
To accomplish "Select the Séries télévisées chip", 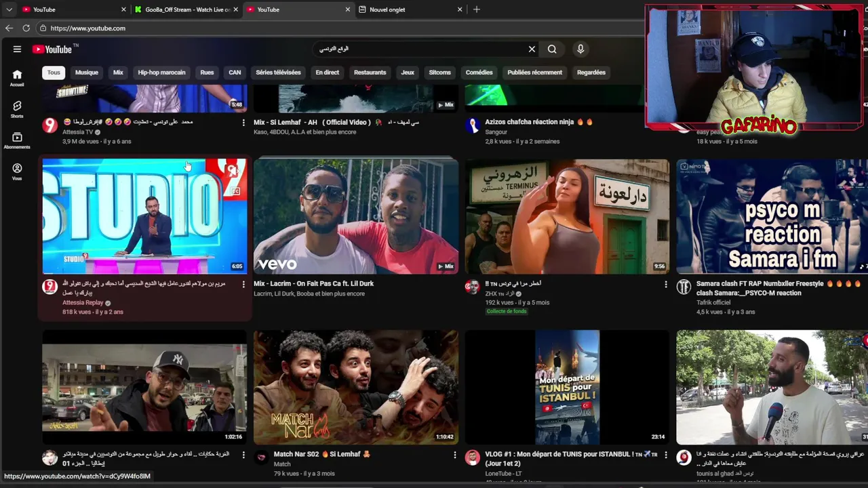I will (278, 73).
